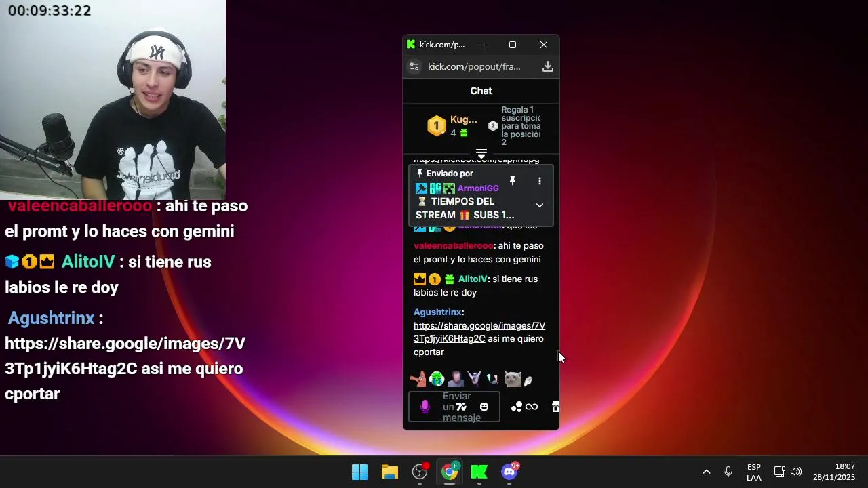Image resolution: width=868 pixels, height=488 pixels.
Task: Insert the green and pink dancing emote
Action: click(x=493, y=380)
